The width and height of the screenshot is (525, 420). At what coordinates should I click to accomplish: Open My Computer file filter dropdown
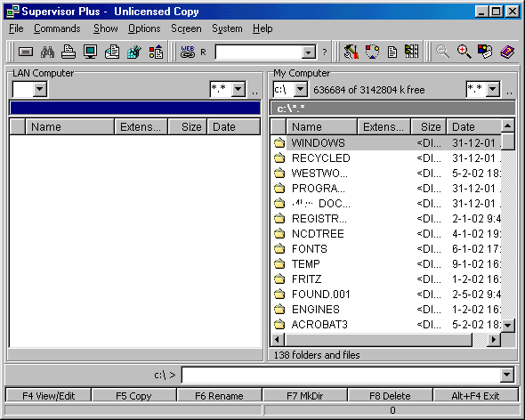493,89
